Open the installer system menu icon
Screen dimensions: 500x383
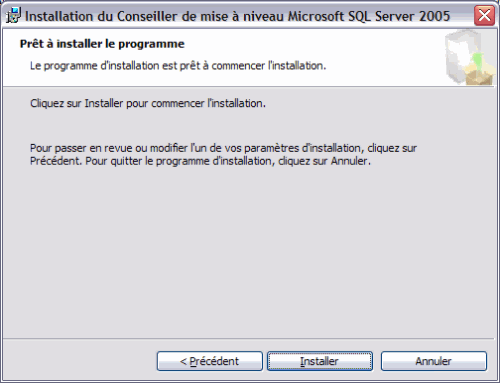pos(13,15)
